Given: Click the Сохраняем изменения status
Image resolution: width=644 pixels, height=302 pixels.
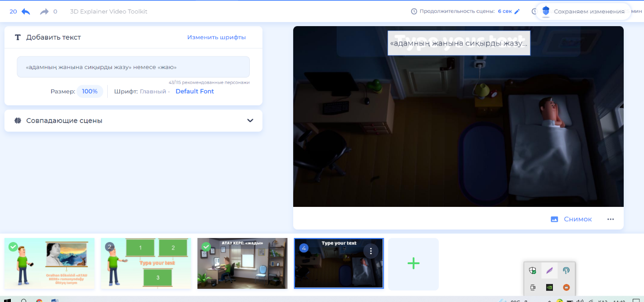Looking at the screenshot, I should click(589, 11).
